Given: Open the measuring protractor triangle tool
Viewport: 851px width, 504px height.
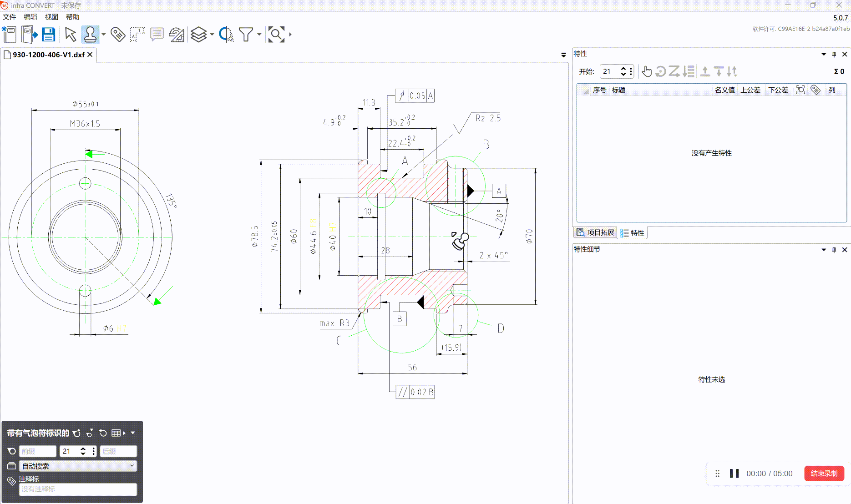Looking at the screenshot, I should [x=177, y=35].
